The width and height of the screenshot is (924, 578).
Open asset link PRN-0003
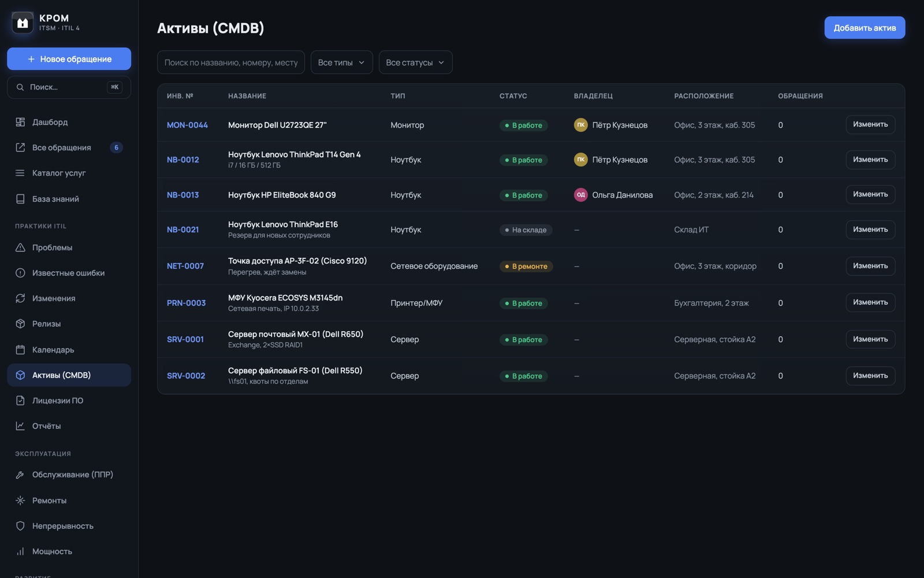click(x=186, y=303)
